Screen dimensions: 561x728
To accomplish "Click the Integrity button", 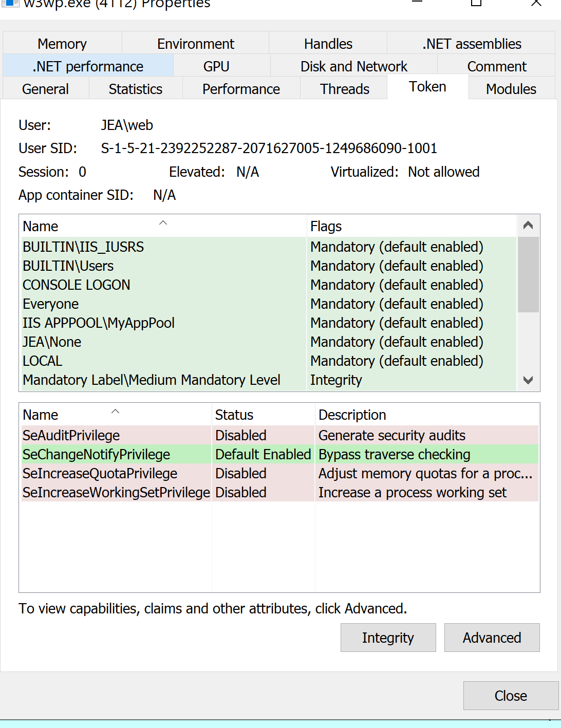I will point(388,638).
